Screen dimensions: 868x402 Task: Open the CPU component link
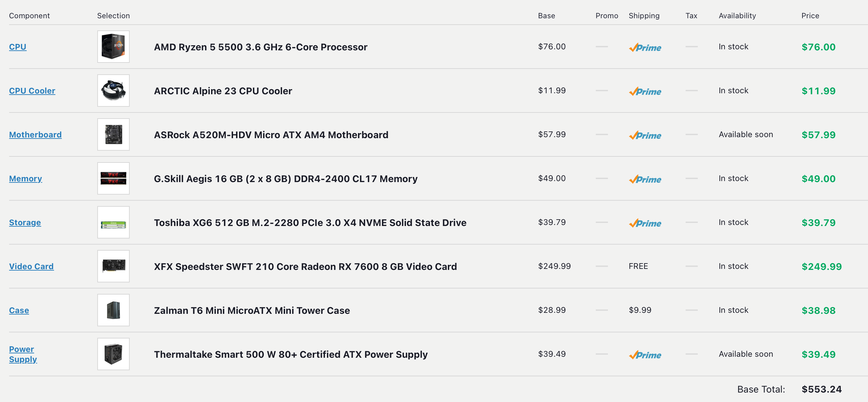coord(18,47)
